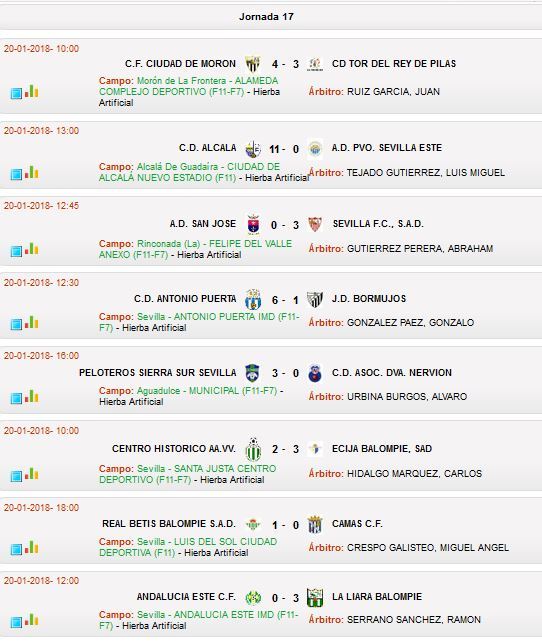This screenshot has height=643, width=542.
Task: Open blue report icon for Centro Historico match
Action: (x=16, y=476)
